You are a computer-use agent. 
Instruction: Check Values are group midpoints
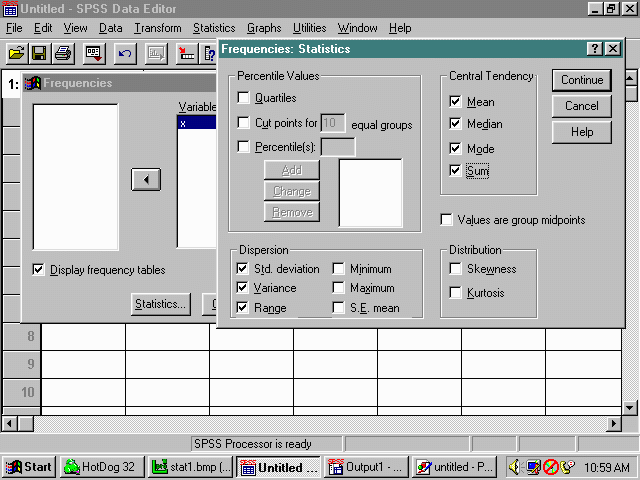point(447,220)
